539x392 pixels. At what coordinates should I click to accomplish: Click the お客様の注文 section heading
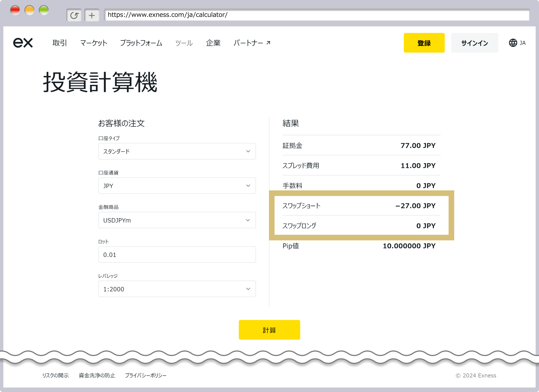click(x=121, y=123)
